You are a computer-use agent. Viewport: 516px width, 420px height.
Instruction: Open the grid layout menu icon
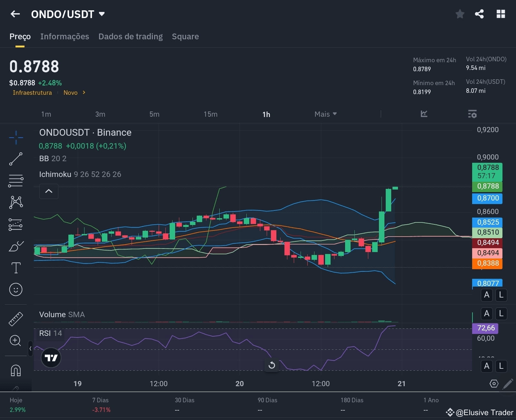(x=501, y=14)
